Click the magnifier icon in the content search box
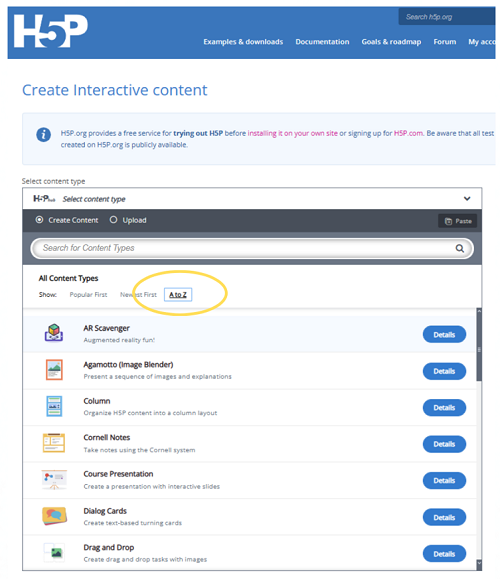Image resolution: width=500 pixels, height=579 pixels. pyautogui.click(x=459, y=249)
